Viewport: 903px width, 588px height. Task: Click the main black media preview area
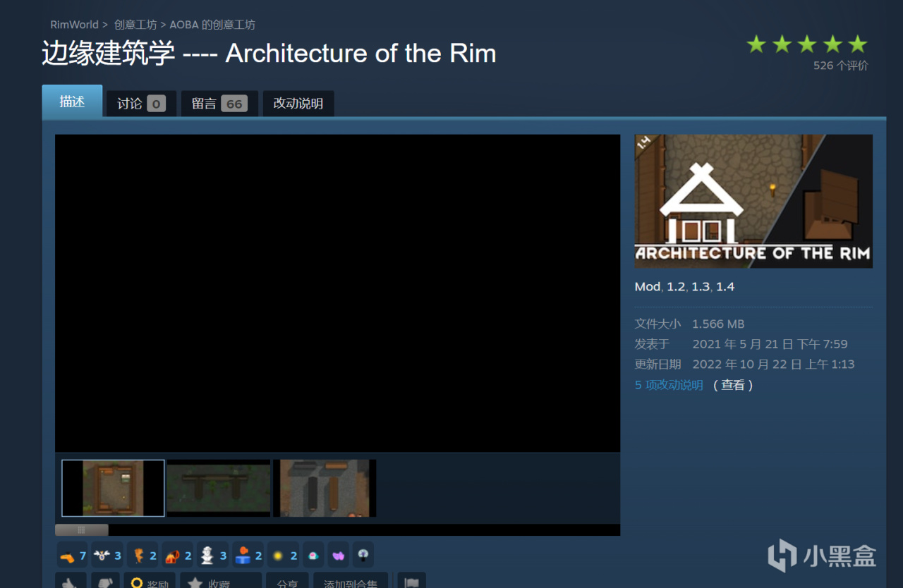[x=338, y=293]
